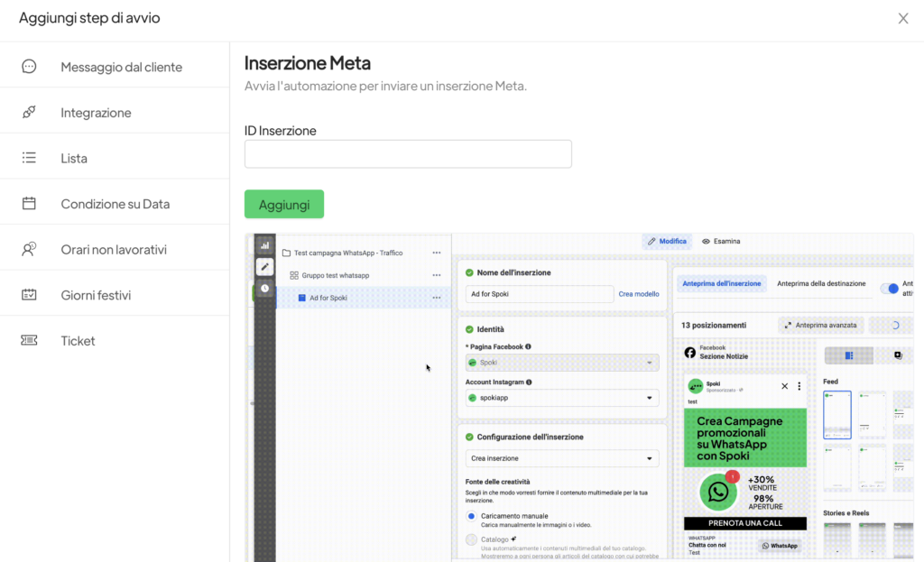The width and height of the screenshot is (924, 562).
Task: Click the Lista list icon
Action: 29,158
